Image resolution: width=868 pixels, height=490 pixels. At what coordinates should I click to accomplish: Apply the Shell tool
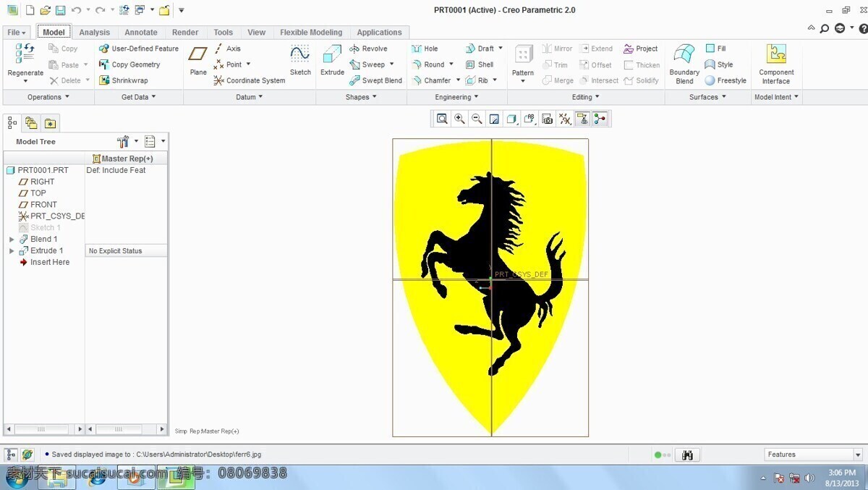click(480, 64)
